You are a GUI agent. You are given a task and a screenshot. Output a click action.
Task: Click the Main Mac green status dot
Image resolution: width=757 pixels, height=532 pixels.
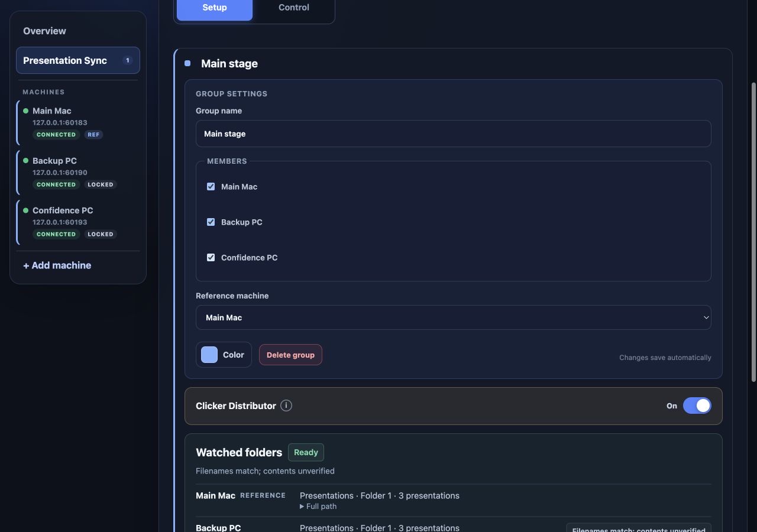click(25, 111)
